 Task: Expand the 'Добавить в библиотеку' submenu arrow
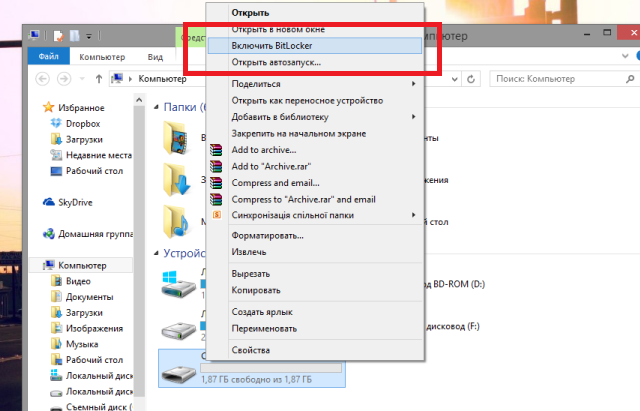413,117
